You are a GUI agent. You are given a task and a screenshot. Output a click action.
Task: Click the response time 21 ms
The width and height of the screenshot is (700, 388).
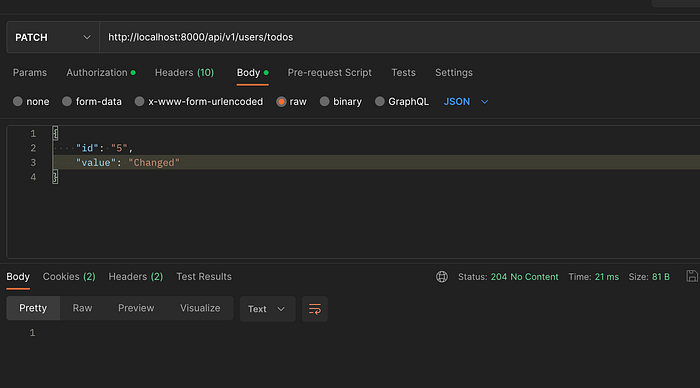coord(607,277)
